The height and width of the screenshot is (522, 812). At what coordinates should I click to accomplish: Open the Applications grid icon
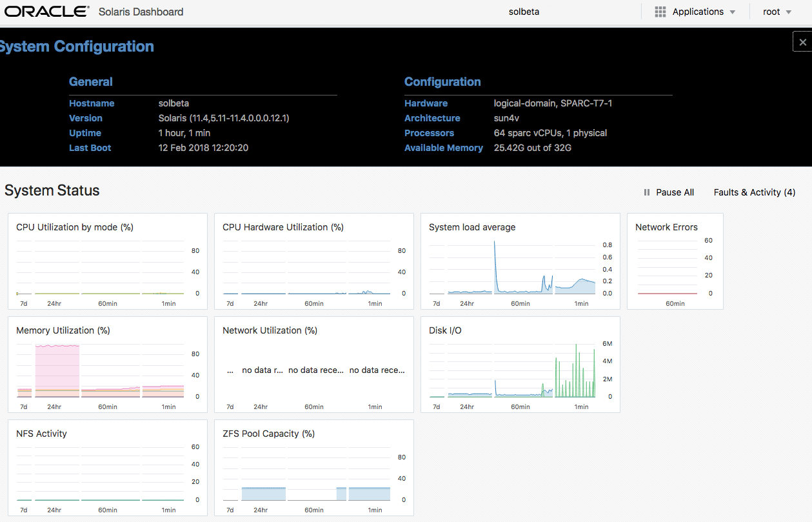coord(660,12)
